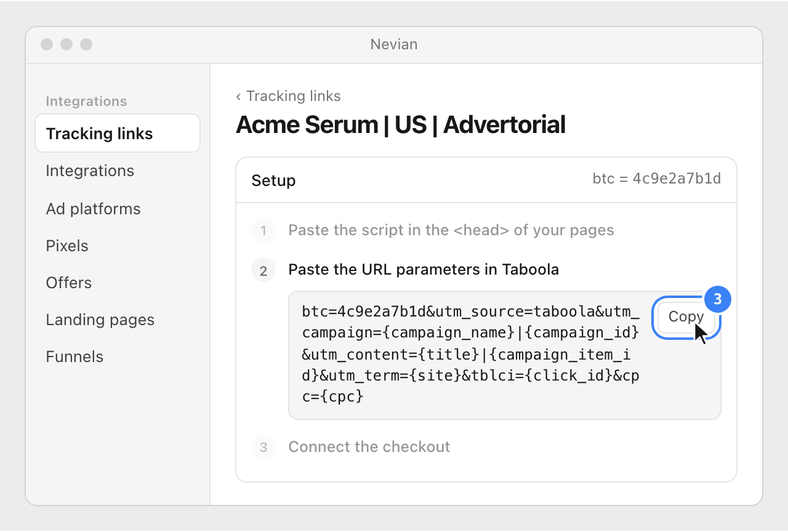Open Tracking links in sidebar

click(118, 133)
